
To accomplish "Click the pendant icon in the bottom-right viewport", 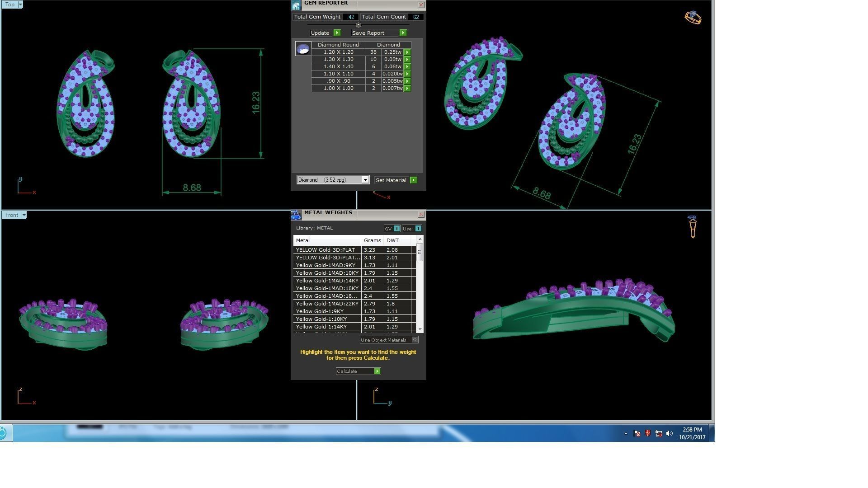I will (x=693, y=227).
